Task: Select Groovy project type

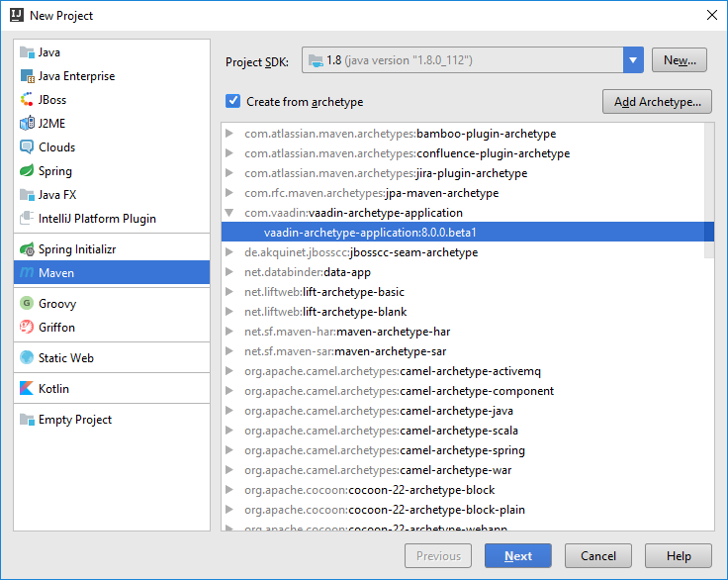Action: (x=112, y=304)
